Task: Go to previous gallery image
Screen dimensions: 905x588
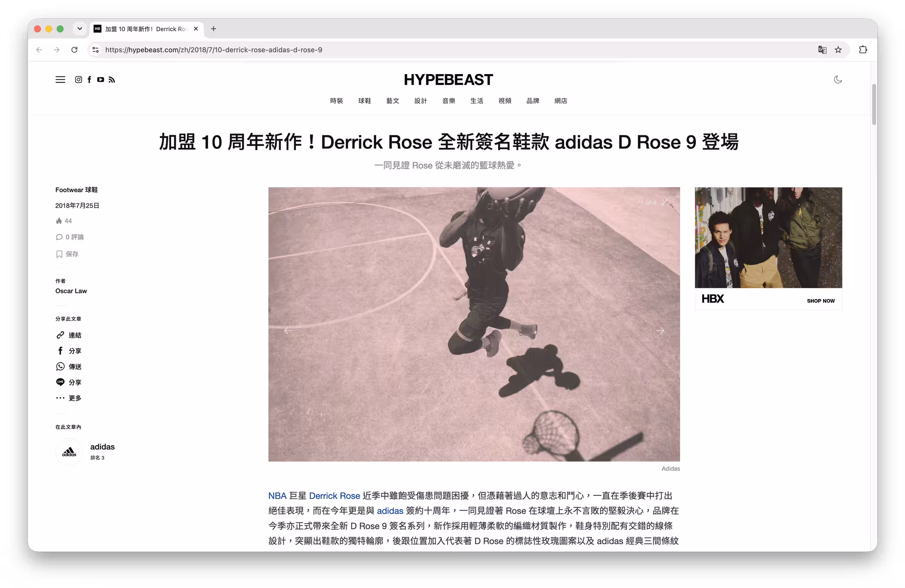Action: [288, 331]
